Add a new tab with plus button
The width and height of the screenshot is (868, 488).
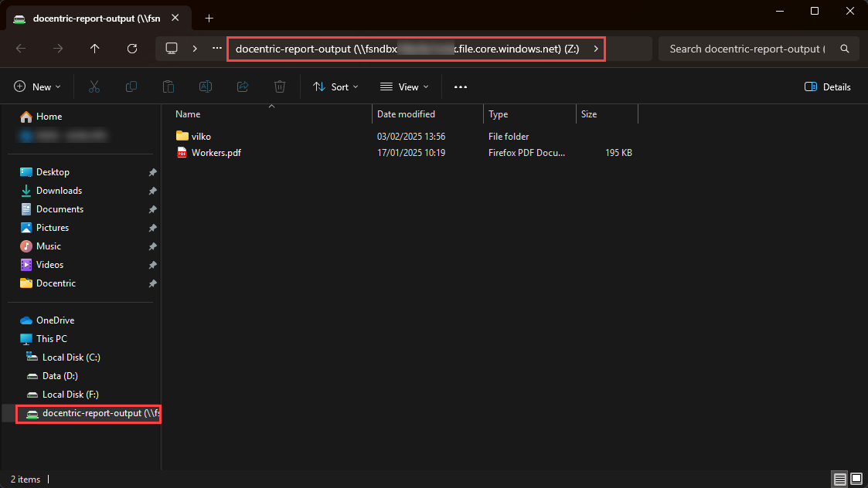coord(209,19)
